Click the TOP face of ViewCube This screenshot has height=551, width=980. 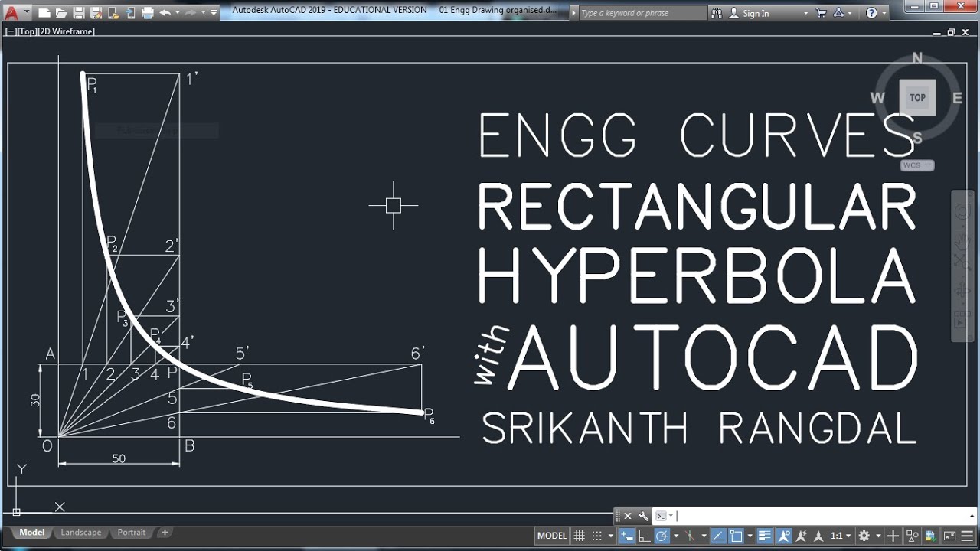(917, 97)
